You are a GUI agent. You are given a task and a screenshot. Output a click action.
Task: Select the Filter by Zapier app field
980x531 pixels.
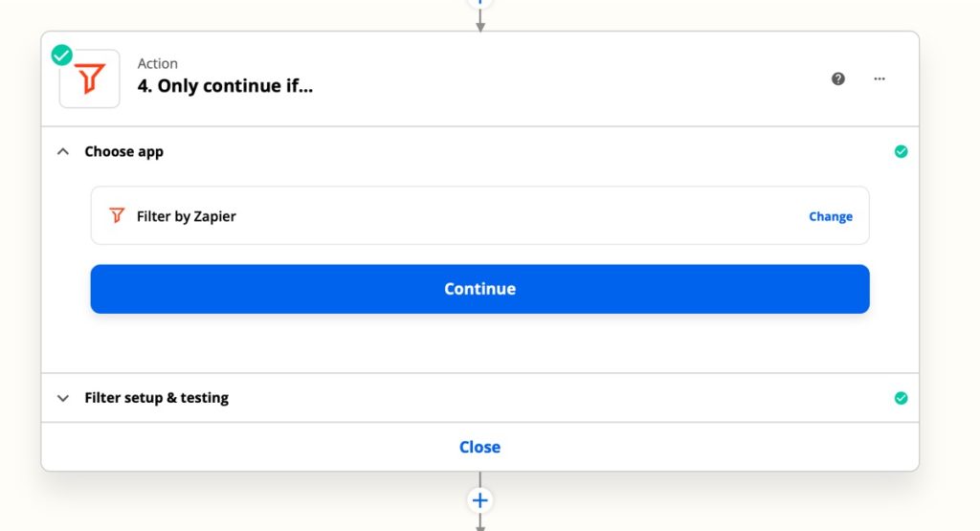coord(480,215)
